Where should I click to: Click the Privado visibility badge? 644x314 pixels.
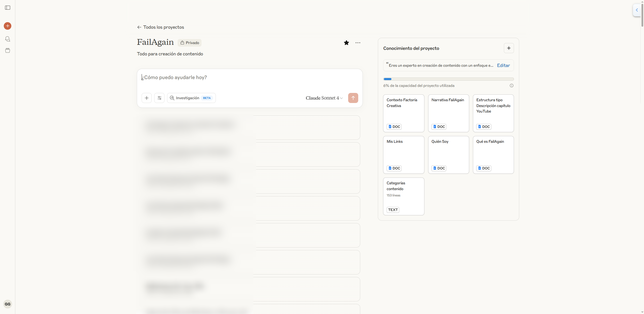click(190, 43)
